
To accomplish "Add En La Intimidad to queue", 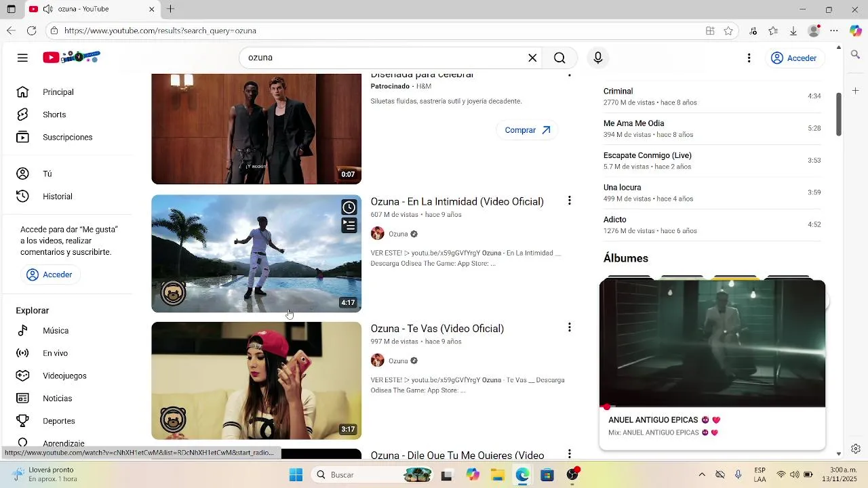I will click(x=349, y=225).
